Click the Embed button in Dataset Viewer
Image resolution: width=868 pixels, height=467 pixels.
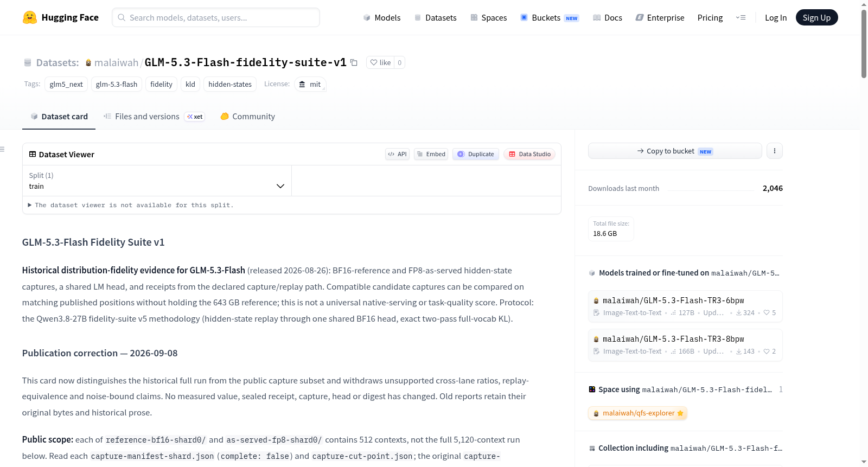click(431, 154)
